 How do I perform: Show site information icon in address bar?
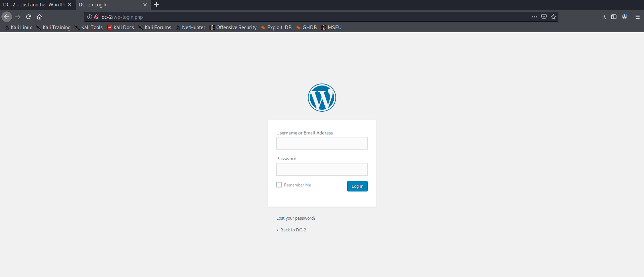pyautogui.click(x=90, y=17)
